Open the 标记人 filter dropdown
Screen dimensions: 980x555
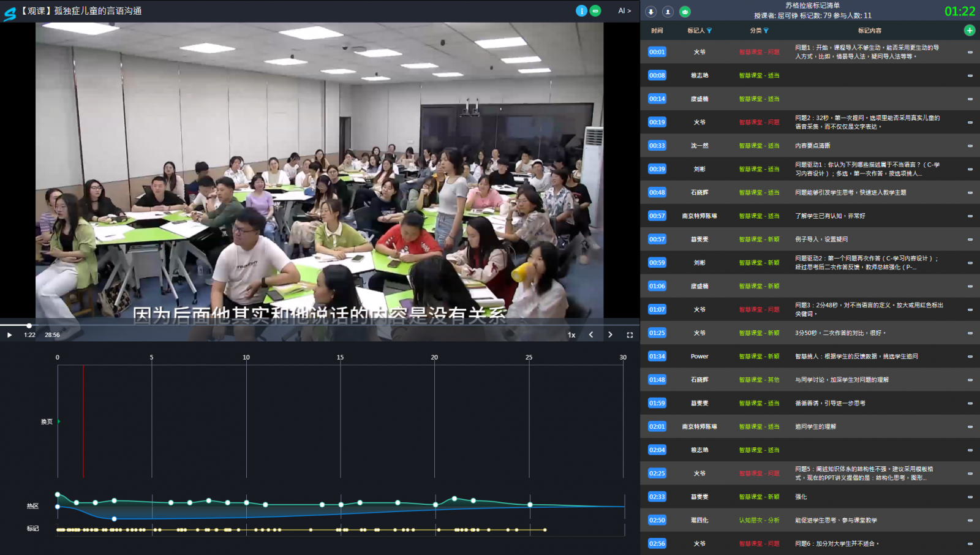(709, 31)
